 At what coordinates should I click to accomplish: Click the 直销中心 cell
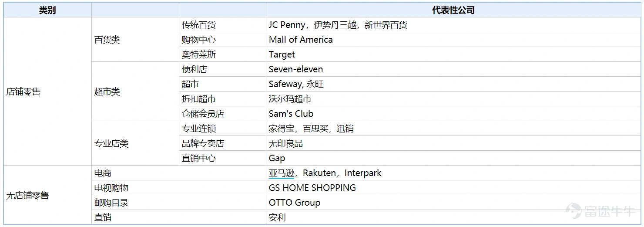tap(222, 158)
